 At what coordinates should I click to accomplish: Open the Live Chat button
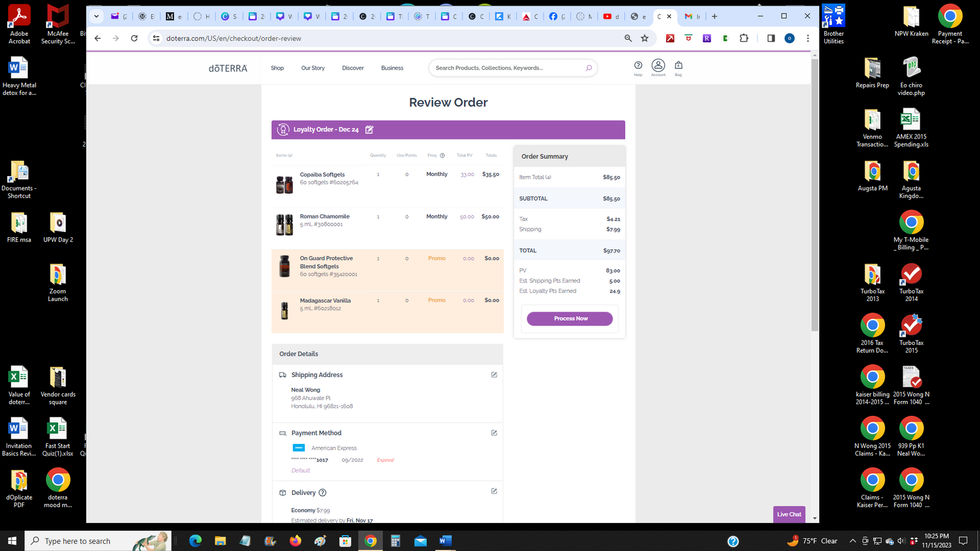coord(789,514)
